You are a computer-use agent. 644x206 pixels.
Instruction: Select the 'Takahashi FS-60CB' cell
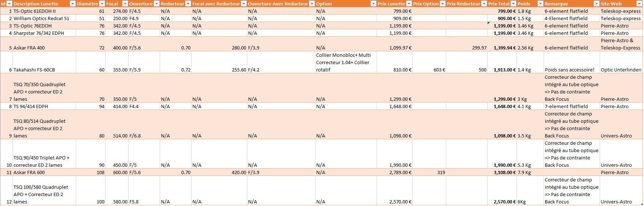(44, 62)
